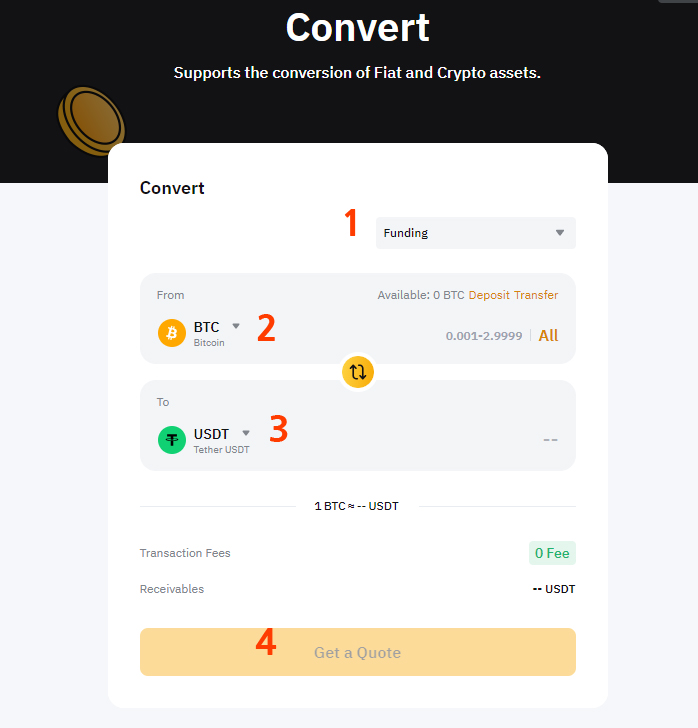698x728 pixels.
Task: Expand the USDT currency selector arrow
Action: pos(246,433)
